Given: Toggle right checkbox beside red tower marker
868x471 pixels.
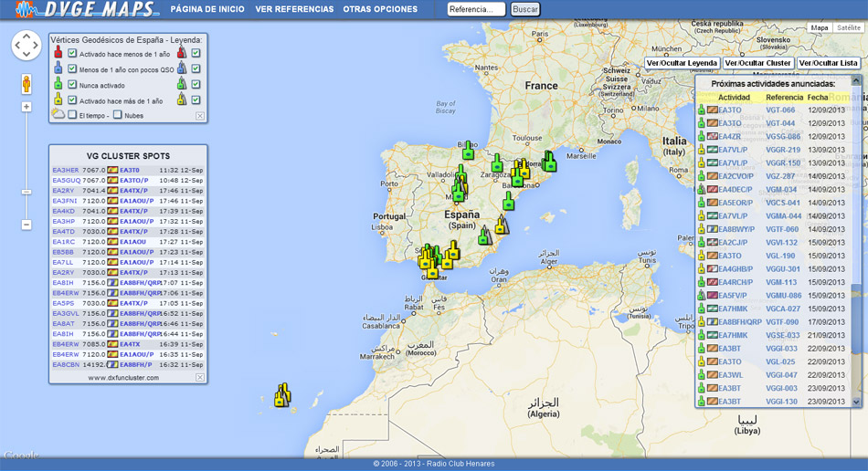Looking at the screenshot, I should coord(196,53).
